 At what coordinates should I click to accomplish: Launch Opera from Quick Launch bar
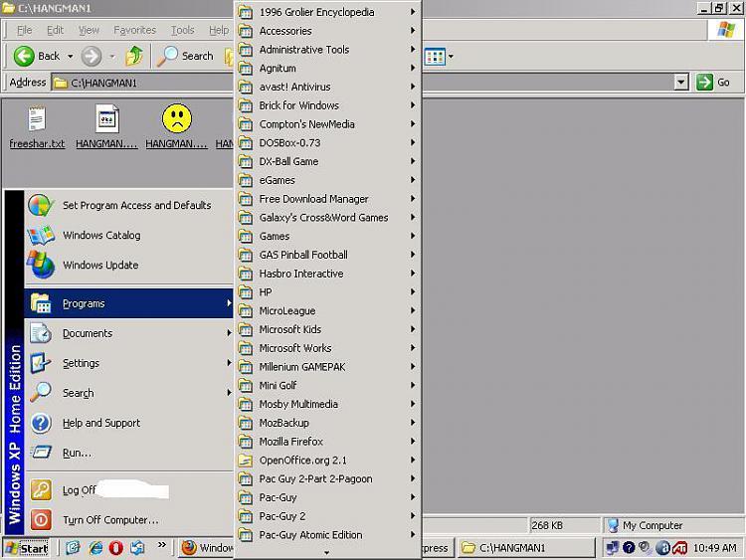(116, 548)
